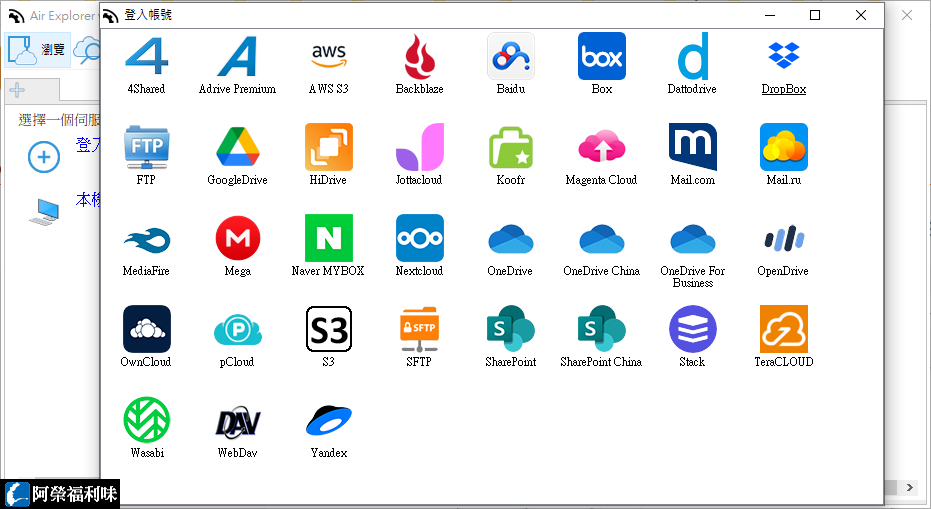
Task: Select the red Mega icon
Action: 238,238
